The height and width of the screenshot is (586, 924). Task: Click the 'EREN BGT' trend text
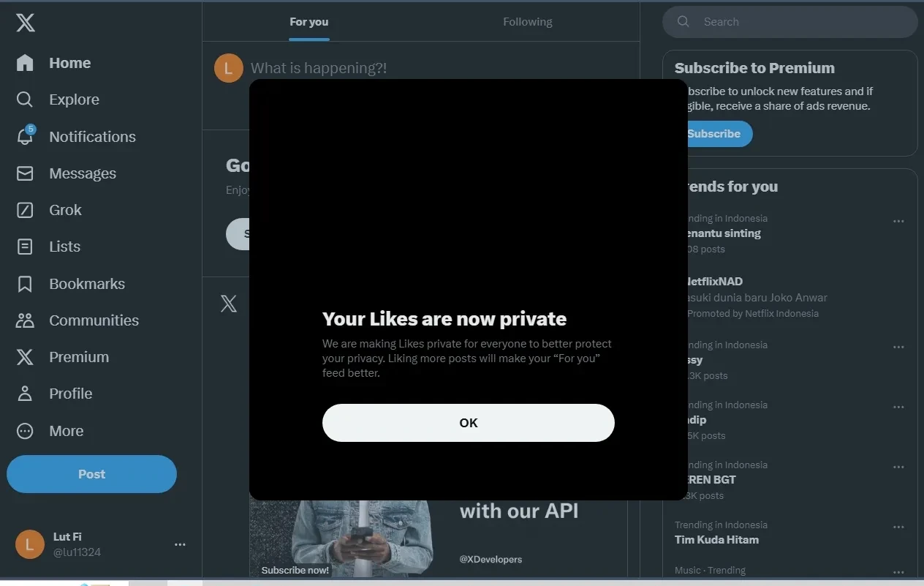pos(711,480)
